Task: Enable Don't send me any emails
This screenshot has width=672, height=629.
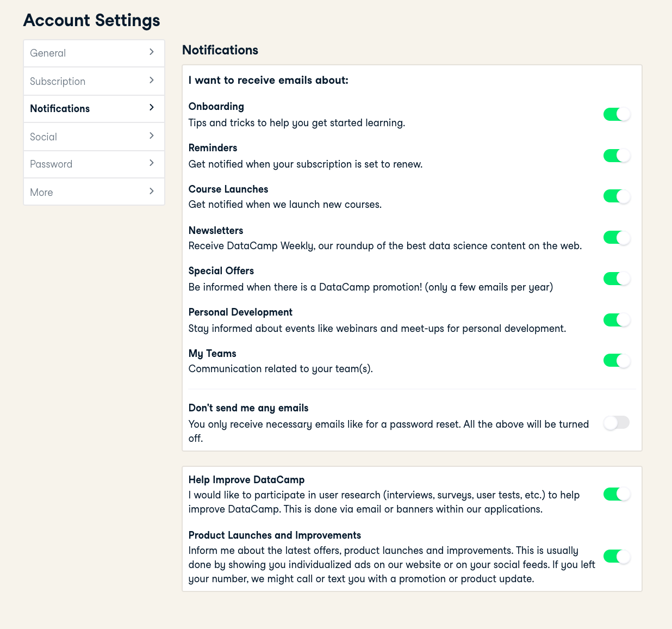Action: pos(617,423)
